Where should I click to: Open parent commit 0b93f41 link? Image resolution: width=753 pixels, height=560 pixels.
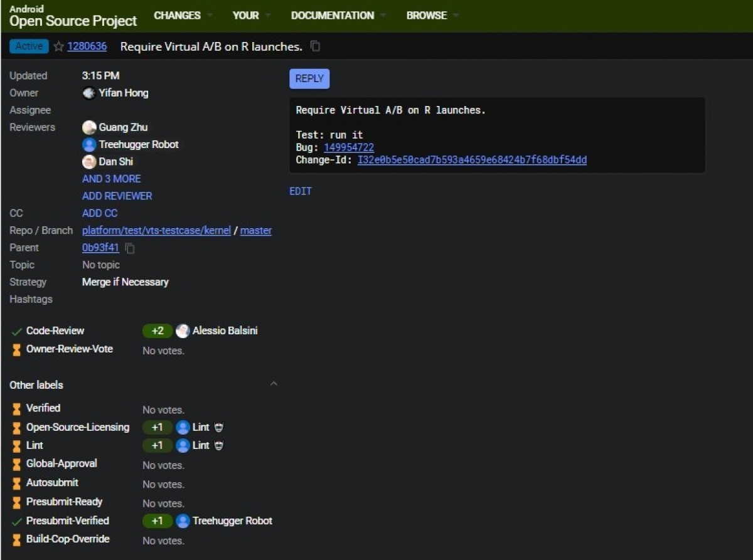tap(100, 248)
